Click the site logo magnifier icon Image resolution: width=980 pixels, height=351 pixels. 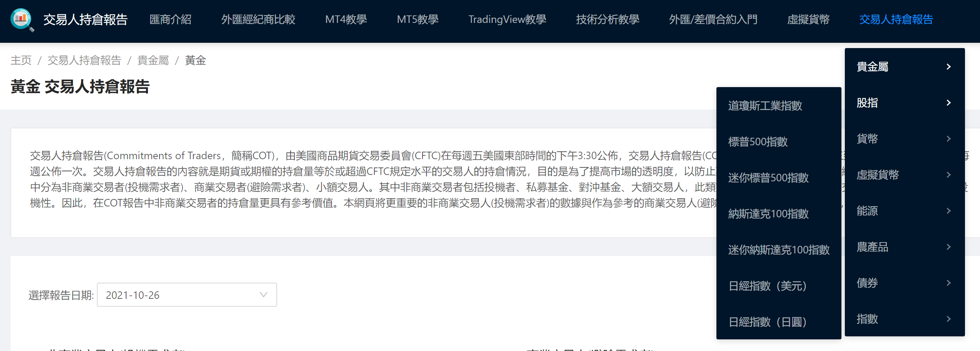[22, 20]
